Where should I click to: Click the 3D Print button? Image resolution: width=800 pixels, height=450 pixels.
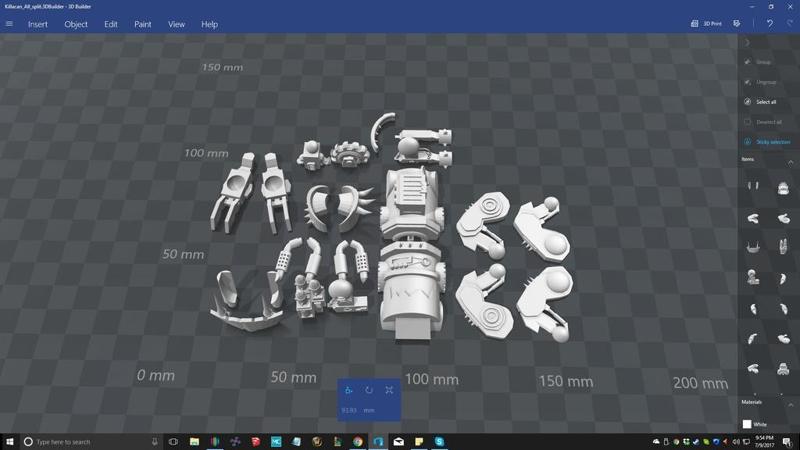[706, 23]
